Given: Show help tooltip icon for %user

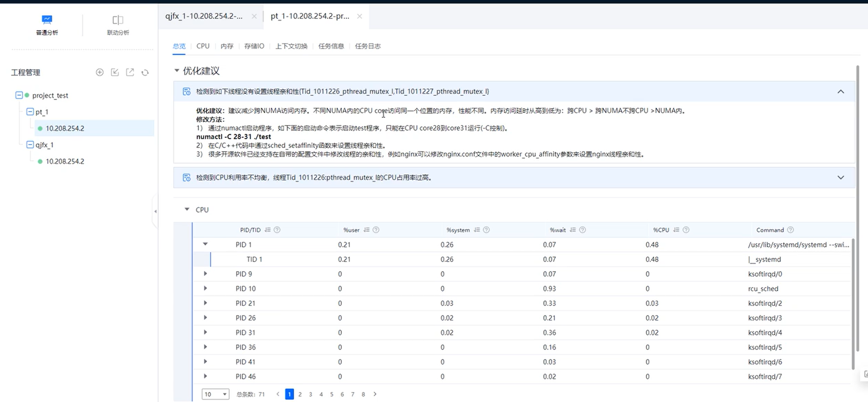Looking at the screenshot, I should coord(376,230).
